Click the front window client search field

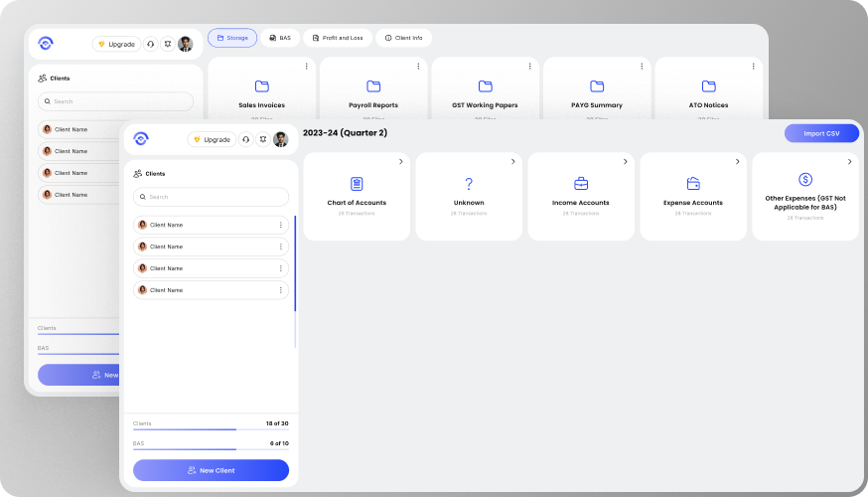click(x=211, y=197)
